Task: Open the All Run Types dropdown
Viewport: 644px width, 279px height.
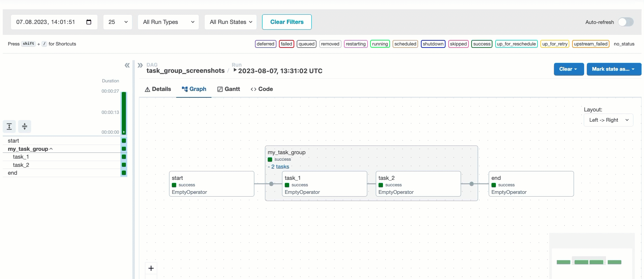Action: coord(168,22)
